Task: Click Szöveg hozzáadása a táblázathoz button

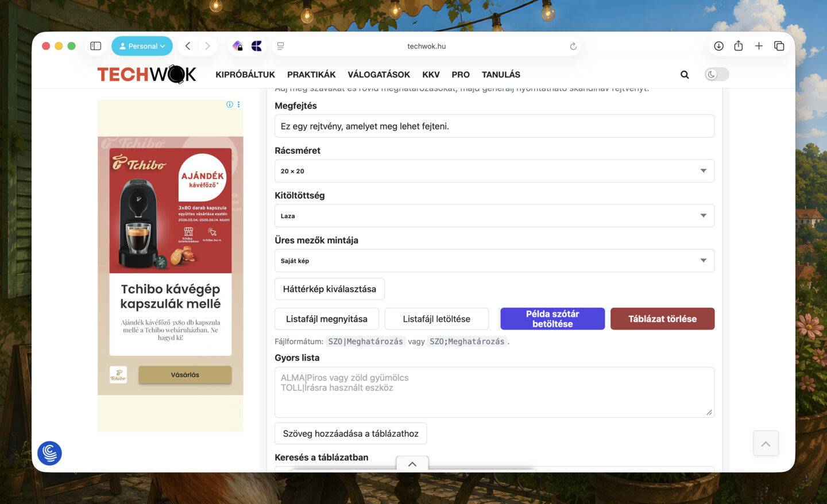Action: (x=350, y=433)
